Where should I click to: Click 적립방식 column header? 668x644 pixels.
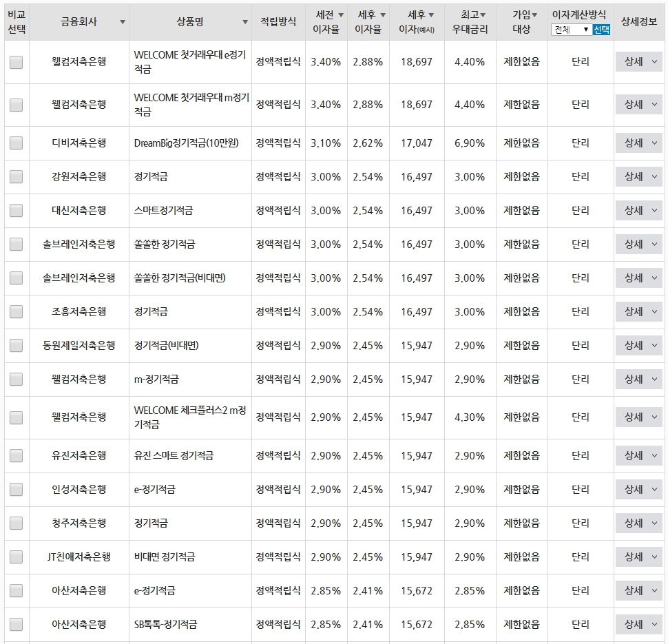[278, 22]
